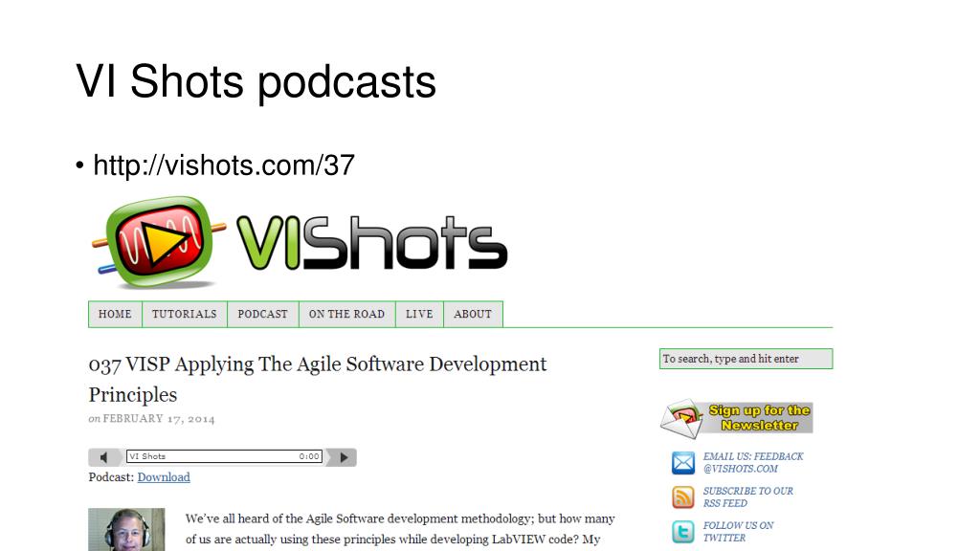
Task: Click the Twitter bird icon
Action: [x=683, y=532]
